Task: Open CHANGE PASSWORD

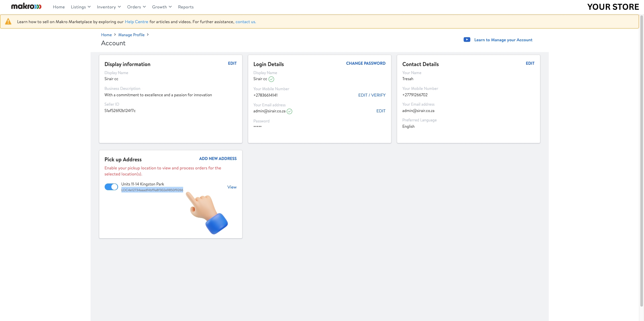Action: point(366,63)
